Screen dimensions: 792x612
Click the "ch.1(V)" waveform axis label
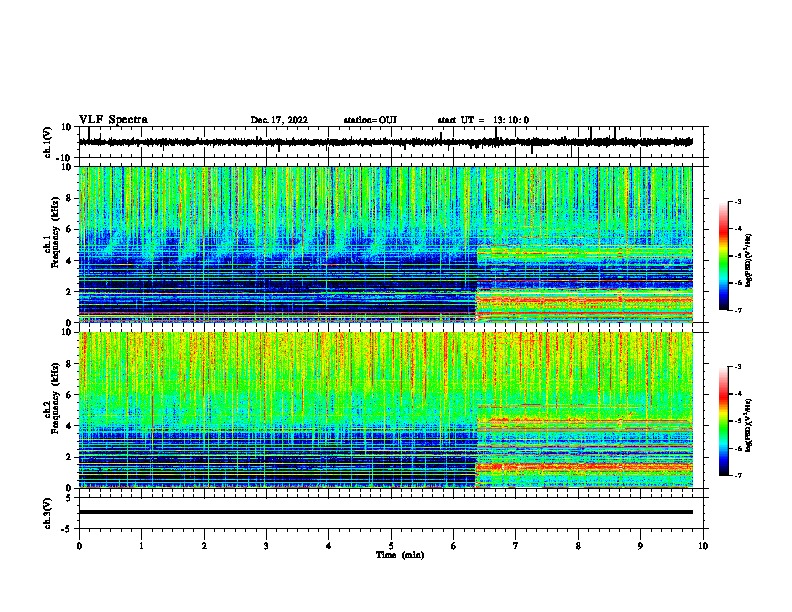coord(48,142)
